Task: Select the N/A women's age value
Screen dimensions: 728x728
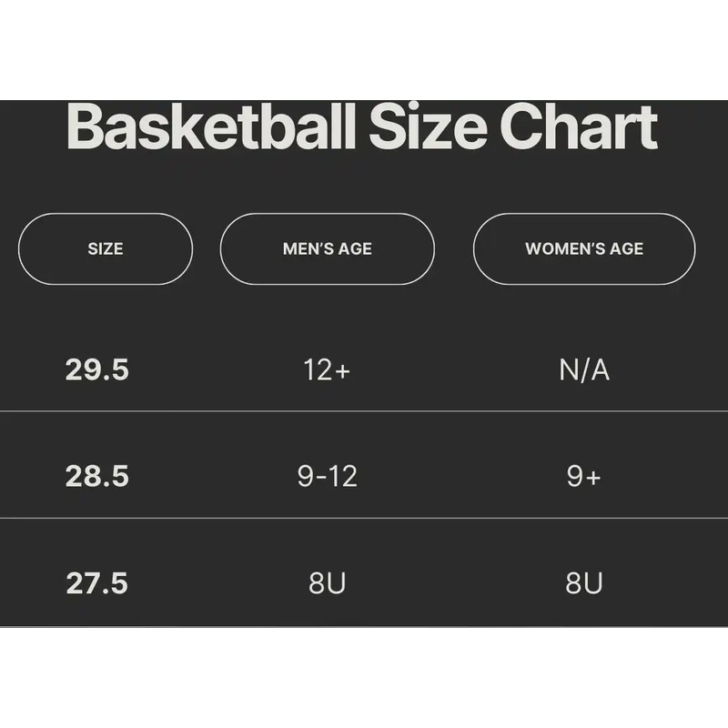Action: 584,370
